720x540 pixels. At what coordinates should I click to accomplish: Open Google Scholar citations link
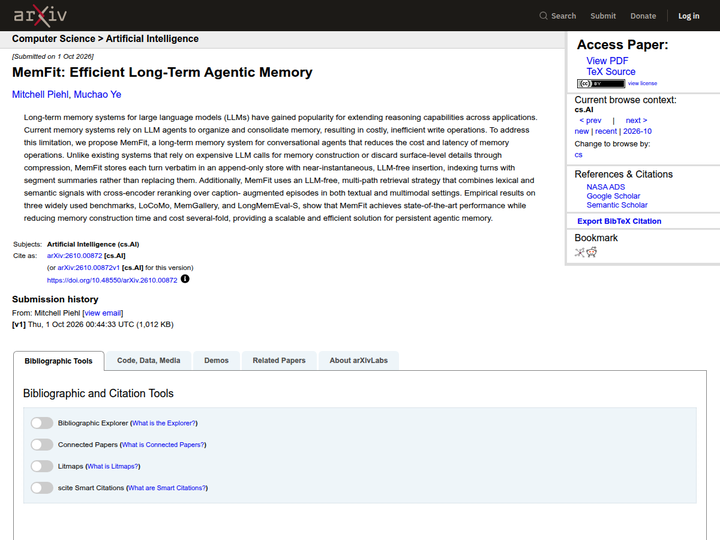(x=613, y=196)
